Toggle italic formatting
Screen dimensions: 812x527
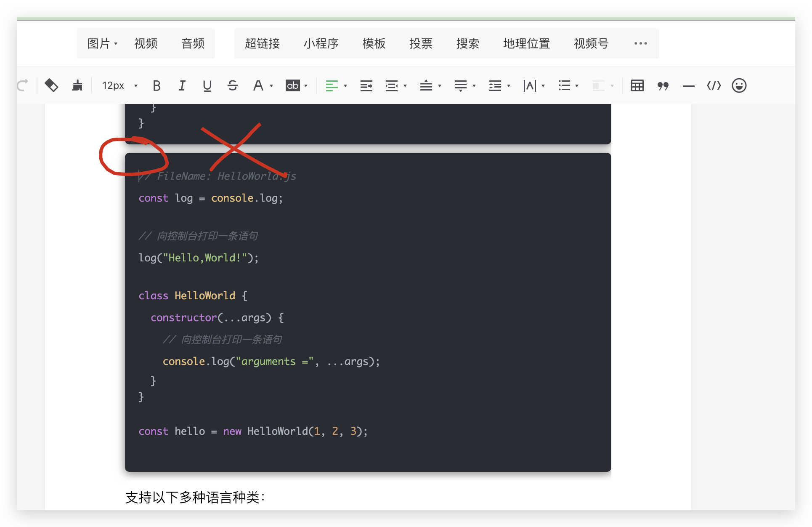tap(182, 86)
